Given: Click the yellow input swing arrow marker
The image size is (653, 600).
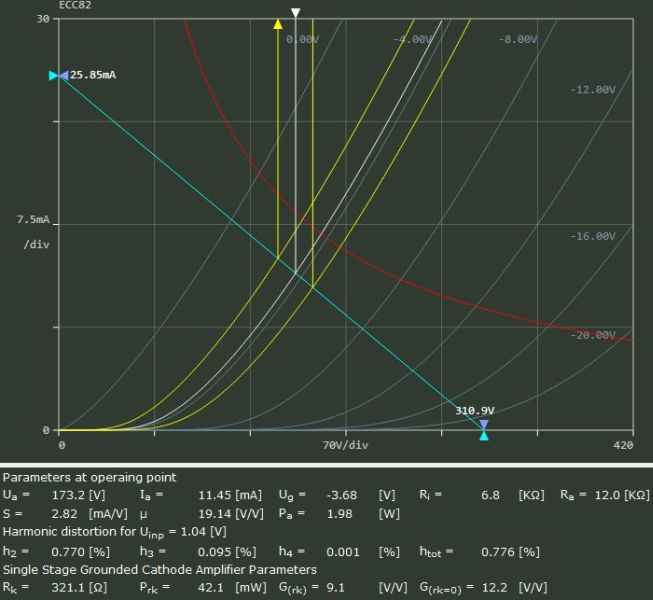Looking at the screenshot, I should click(x=278, y=24).
